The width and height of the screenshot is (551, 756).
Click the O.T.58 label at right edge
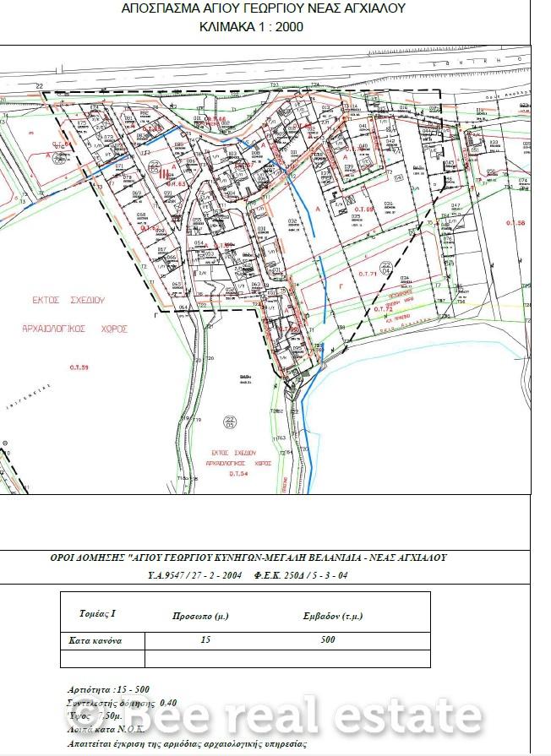[515, 222]
